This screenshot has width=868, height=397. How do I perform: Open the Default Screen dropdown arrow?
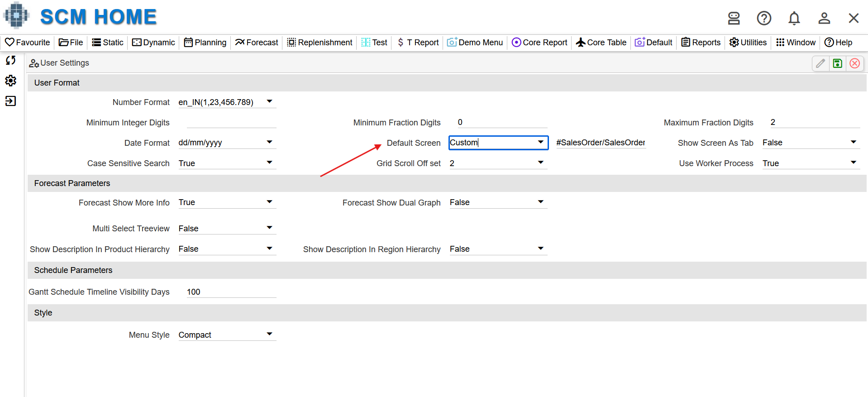540,142
